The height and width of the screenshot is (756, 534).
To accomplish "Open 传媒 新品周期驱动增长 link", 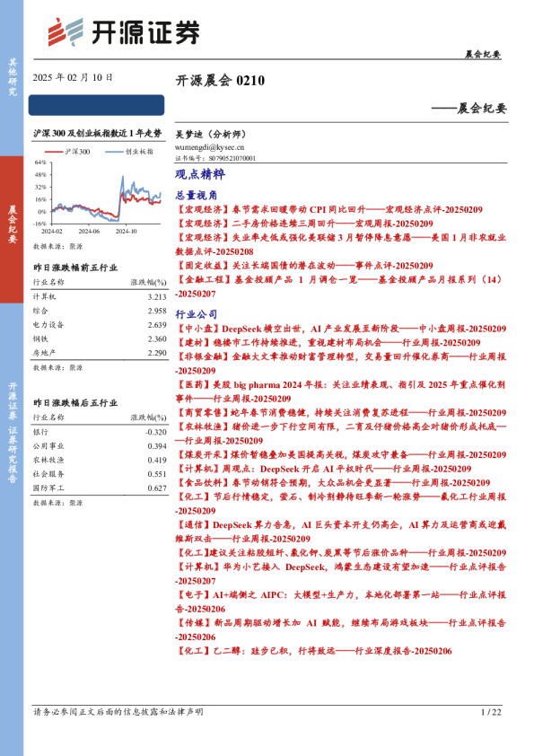I will [x=341, y=629].
